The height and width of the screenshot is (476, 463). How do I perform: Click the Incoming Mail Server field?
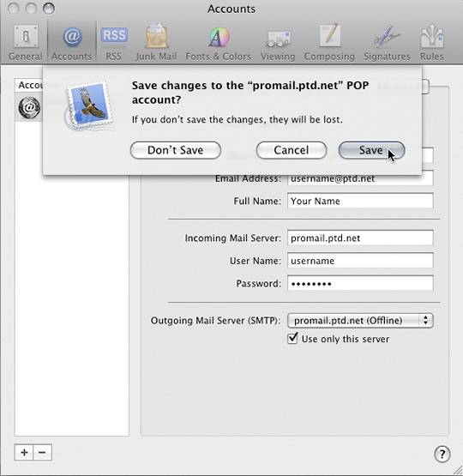[360, 238]
